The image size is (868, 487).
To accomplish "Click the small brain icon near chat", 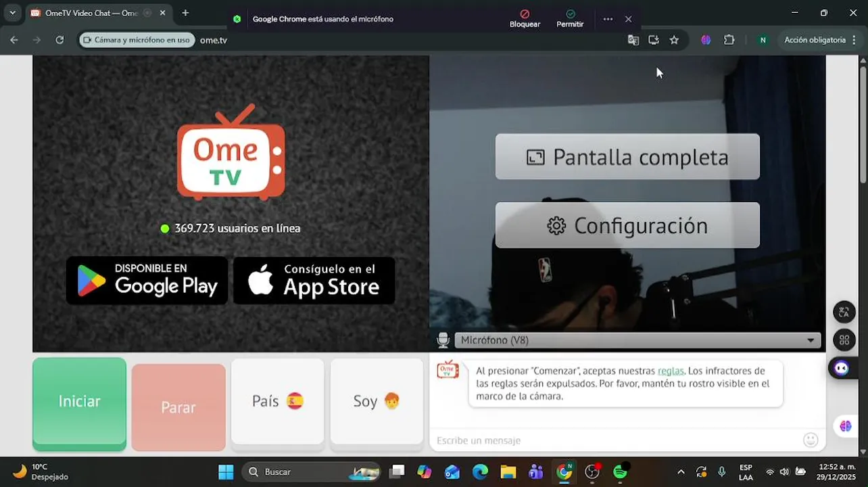I will click(845, 425).
